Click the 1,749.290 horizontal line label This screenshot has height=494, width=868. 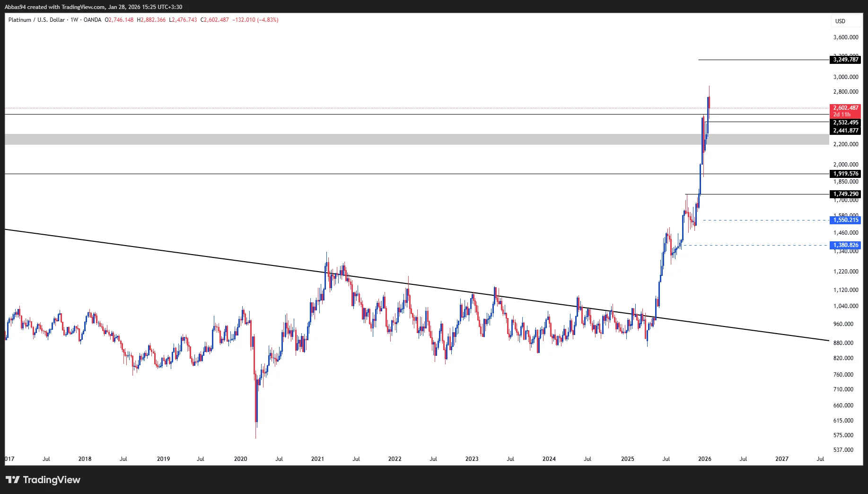pos(845,194)
